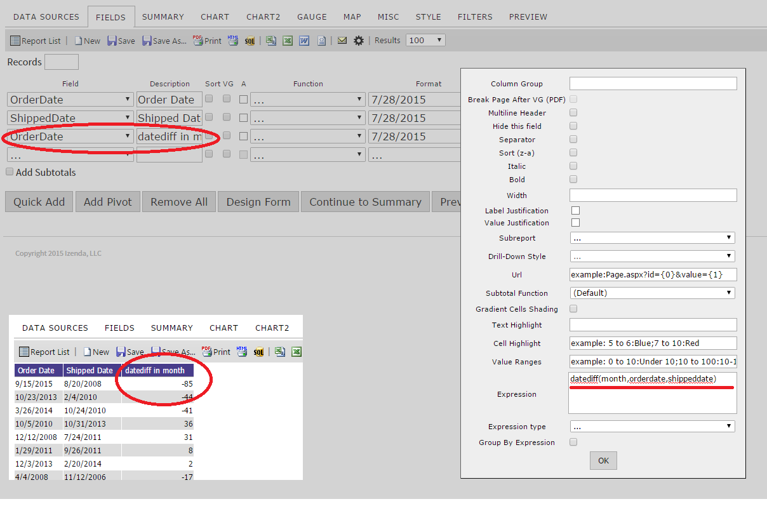Click the Word export icon

(304, 41)
